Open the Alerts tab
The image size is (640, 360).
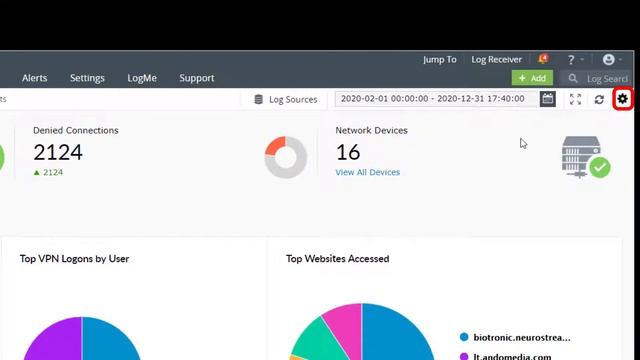point(35,78)
